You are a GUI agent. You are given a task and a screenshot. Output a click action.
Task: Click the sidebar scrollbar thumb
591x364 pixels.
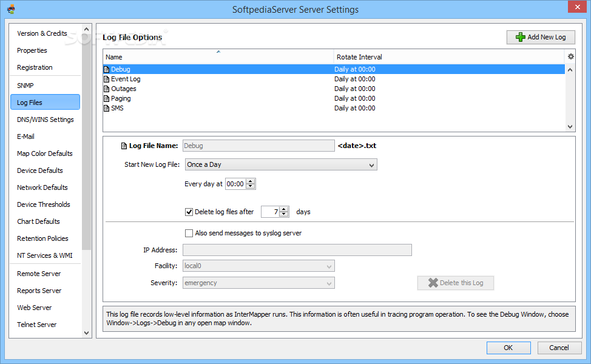click(x=86, y=143)
